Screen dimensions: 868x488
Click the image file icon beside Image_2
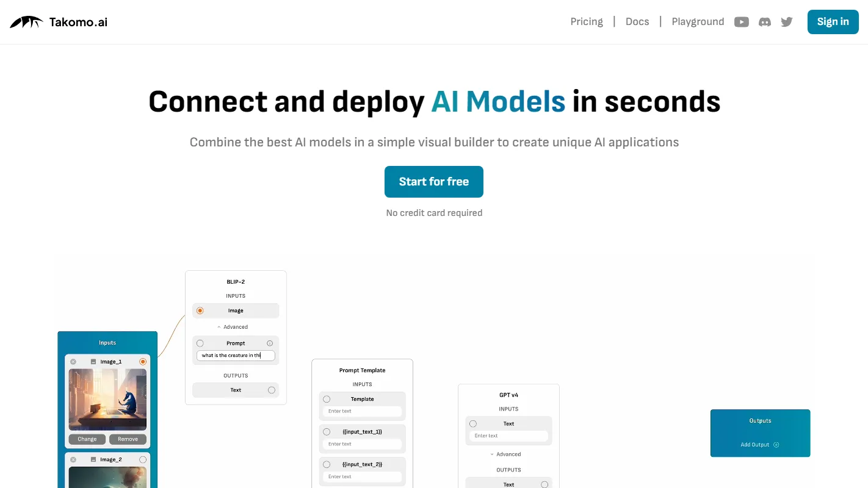(x=93, y=459)
